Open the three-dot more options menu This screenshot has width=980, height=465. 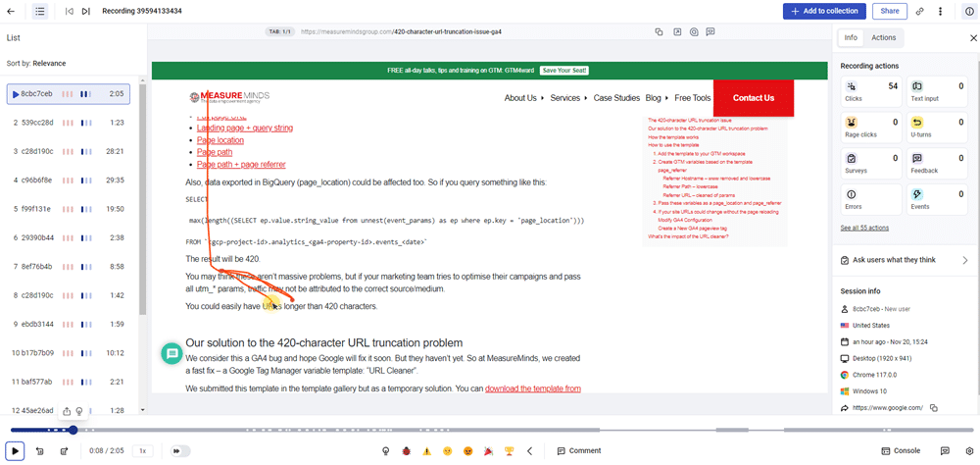click(941, 11)
